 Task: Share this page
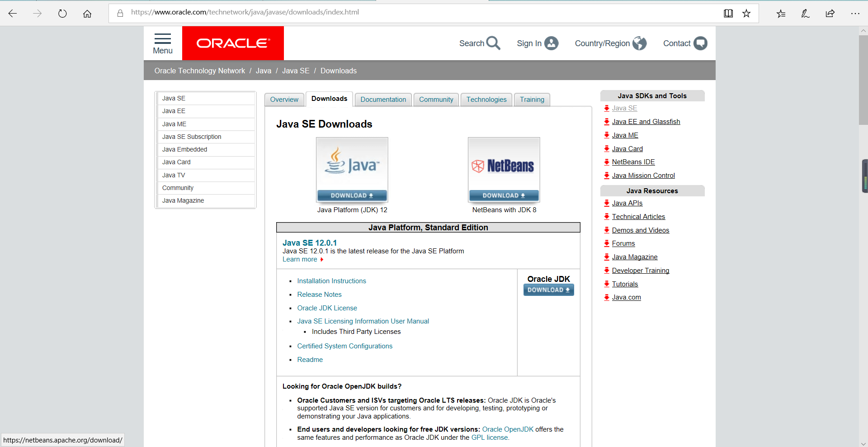[830, 14]
